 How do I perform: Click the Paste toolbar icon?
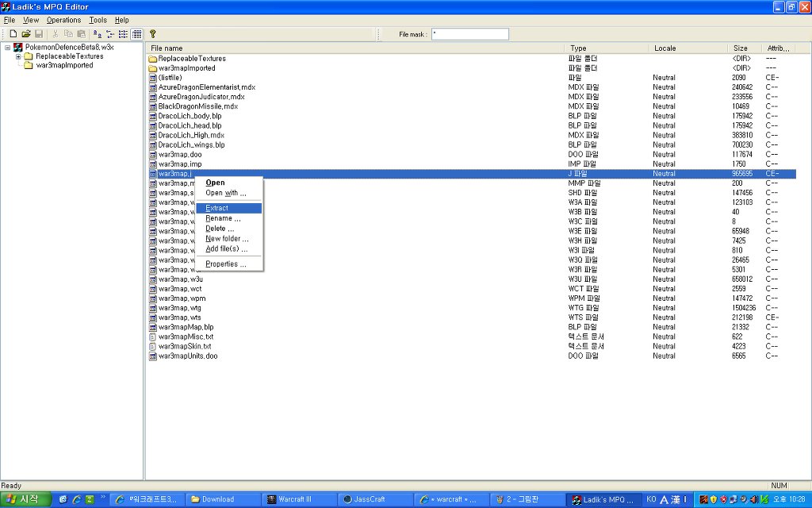pyautogui.click(x=82, y=34)
